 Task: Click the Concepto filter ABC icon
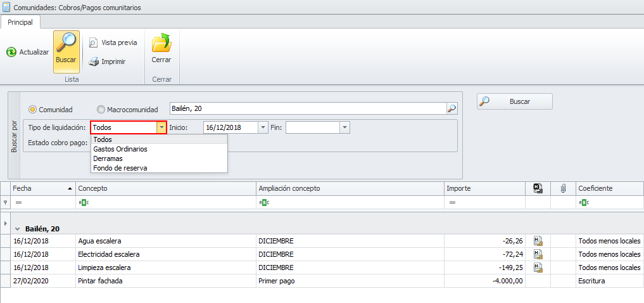coord(82,202)
